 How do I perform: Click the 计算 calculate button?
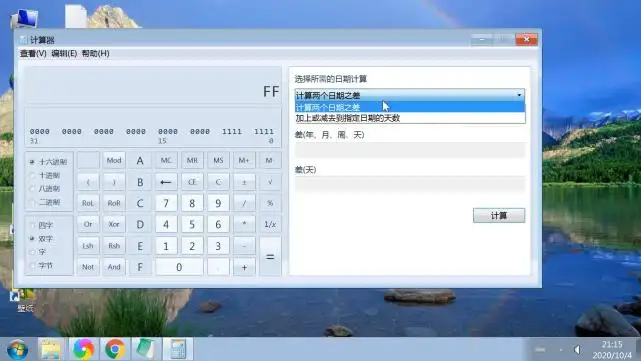click(499, 215)
